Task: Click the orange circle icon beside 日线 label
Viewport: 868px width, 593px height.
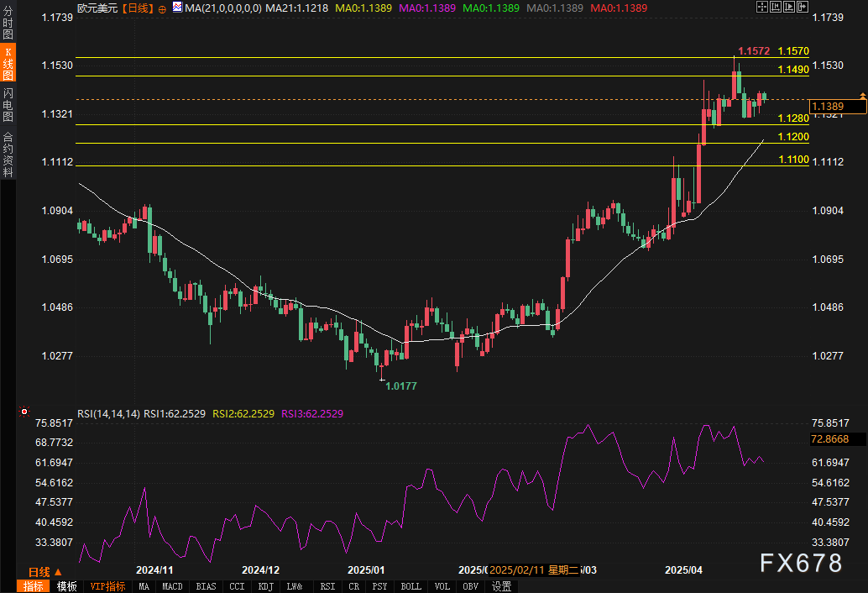Action: pyautogui.click(x=162, y=9)
